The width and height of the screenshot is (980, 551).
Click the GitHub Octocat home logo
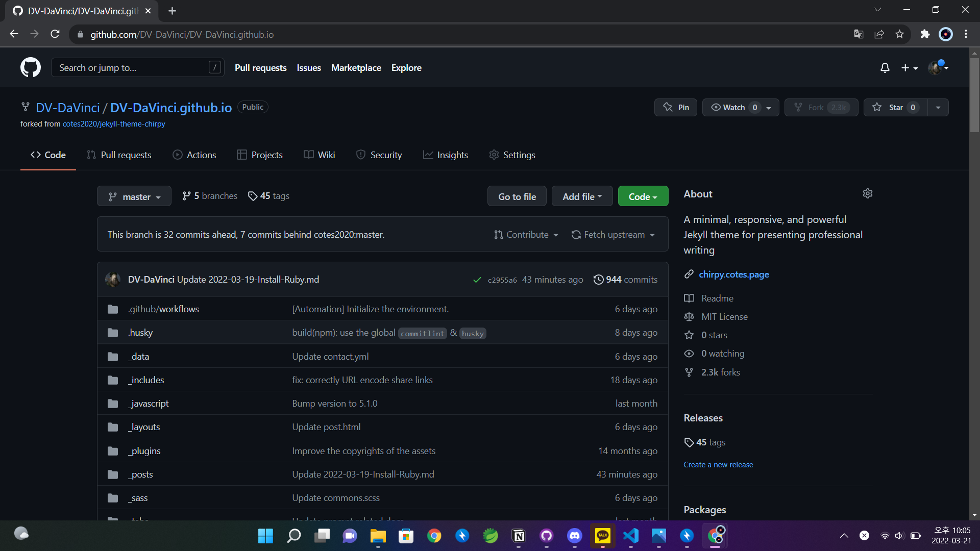(31, 67)
